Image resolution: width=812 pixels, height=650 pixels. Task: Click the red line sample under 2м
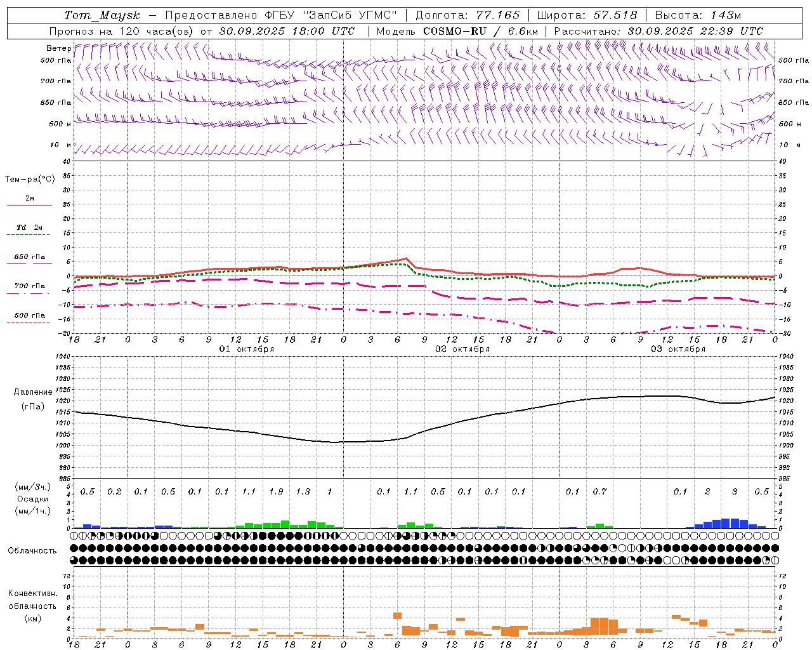click(x=29, y=206)
